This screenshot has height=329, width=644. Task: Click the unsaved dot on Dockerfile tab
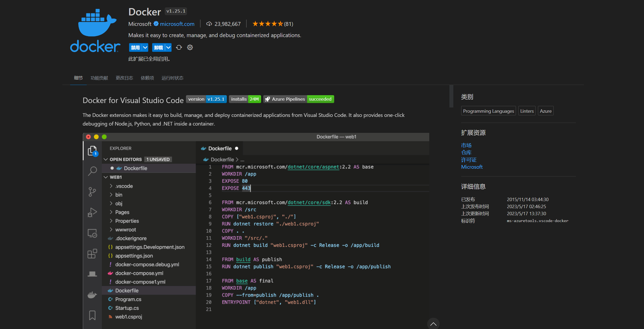pos(236,148)
